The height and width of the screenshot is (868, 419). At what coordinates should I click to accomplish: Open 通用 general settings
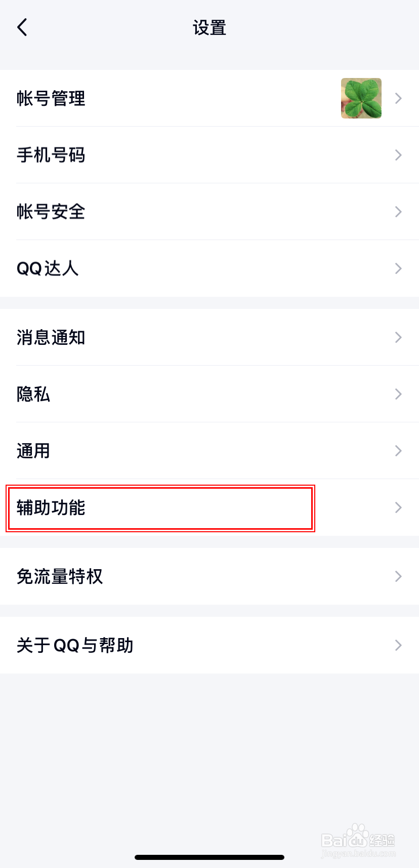33,451
